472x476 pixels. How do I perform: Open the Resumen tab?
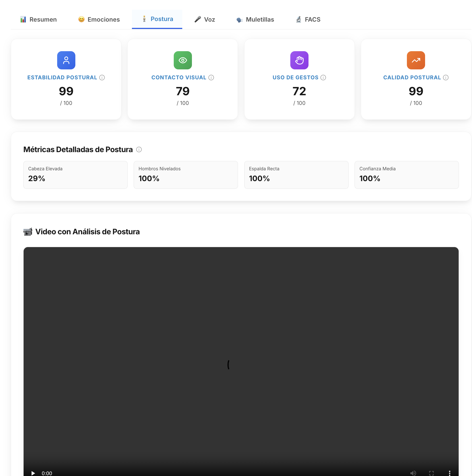pos(38,19)
